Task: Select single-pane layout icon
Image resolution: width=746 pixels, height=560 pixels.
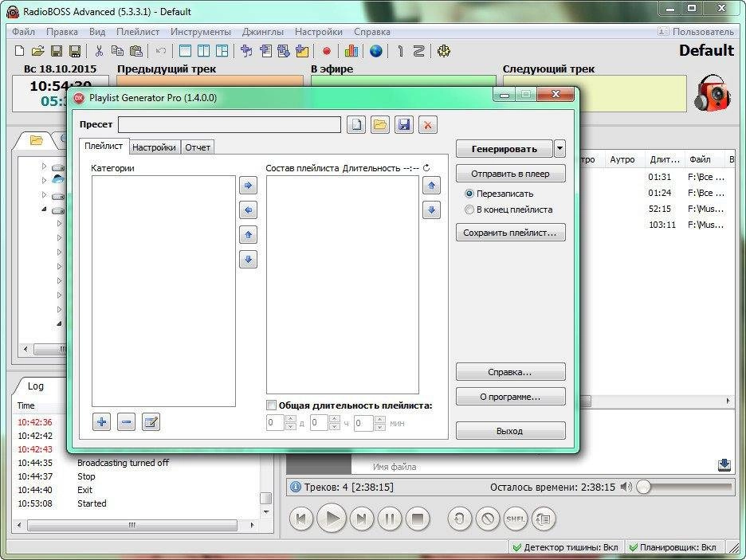Action: point(185,51)
